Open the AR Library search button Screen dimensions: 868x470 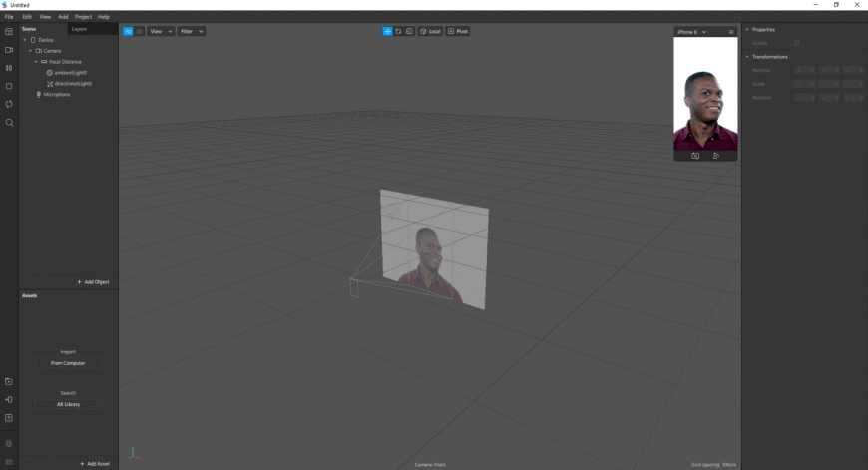pyautogui.click(x=68, y=404)
